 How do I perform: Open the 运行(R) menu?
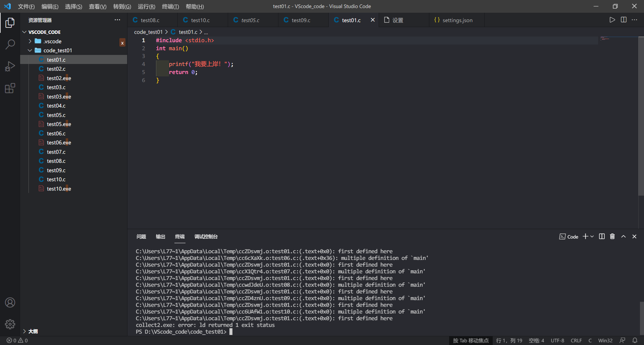pyautogui.click(x=147, y=6)
